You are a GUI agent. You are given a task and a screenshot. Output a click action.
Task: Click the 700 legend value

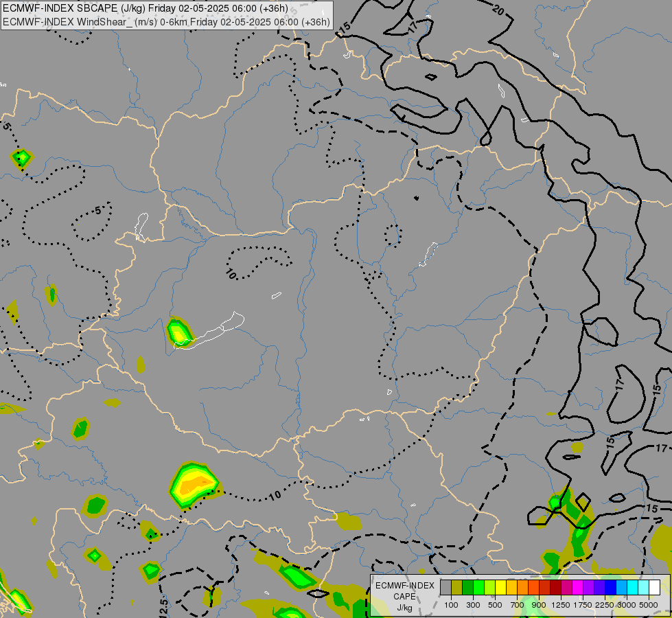coord(518,605)
